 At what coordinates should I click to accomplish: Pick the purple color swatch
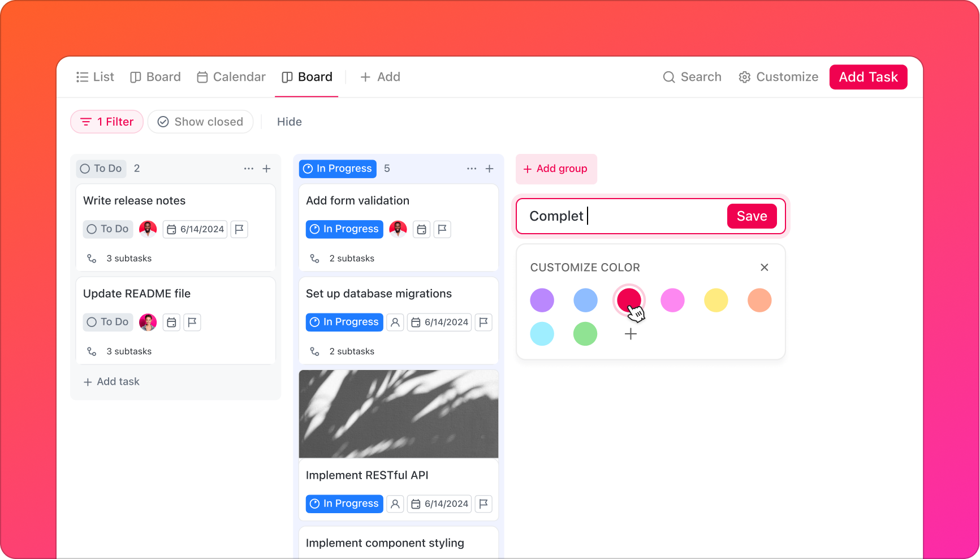[542, 300]
